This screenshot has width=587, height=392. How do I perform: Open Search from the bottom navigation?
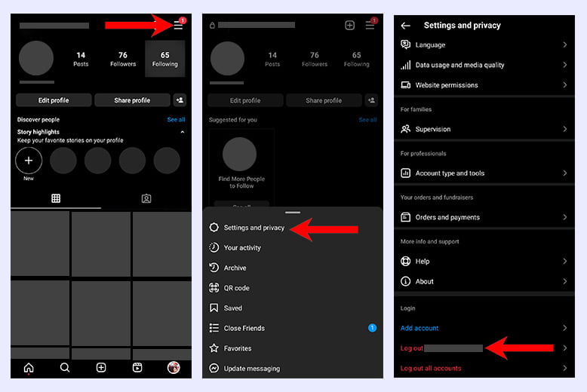(65, 368)
